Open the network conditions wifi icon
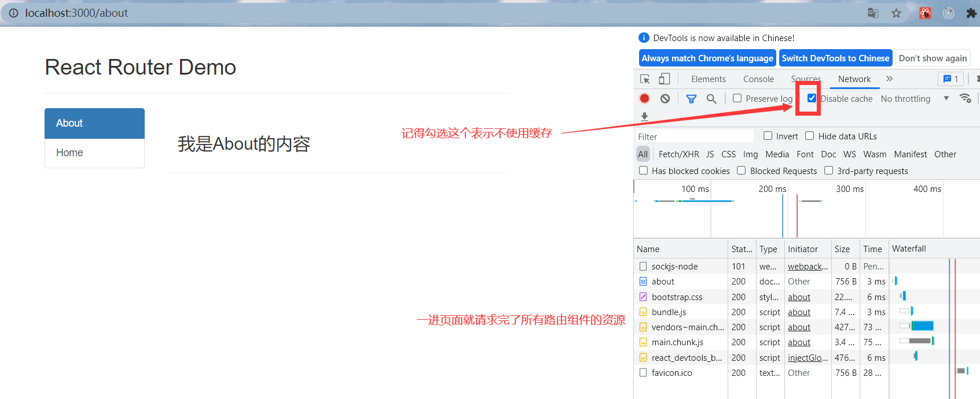This screenshot has width=980, height=399. point(965,98)
